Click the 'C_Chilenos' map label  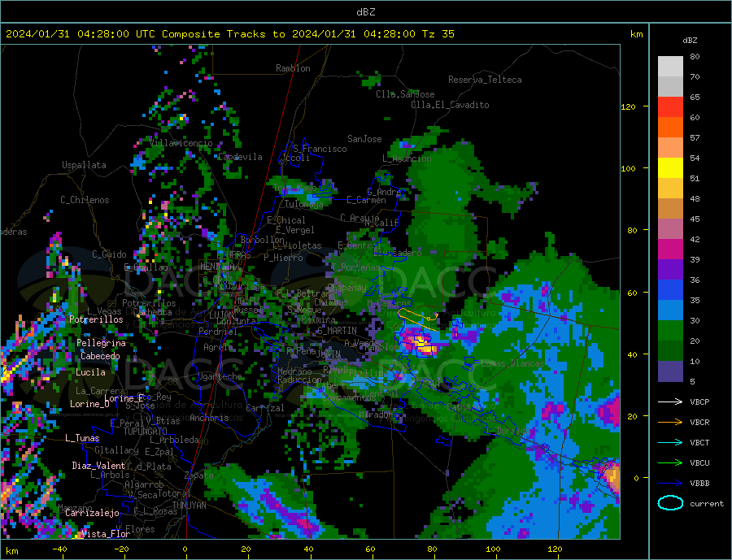point(85,200)
